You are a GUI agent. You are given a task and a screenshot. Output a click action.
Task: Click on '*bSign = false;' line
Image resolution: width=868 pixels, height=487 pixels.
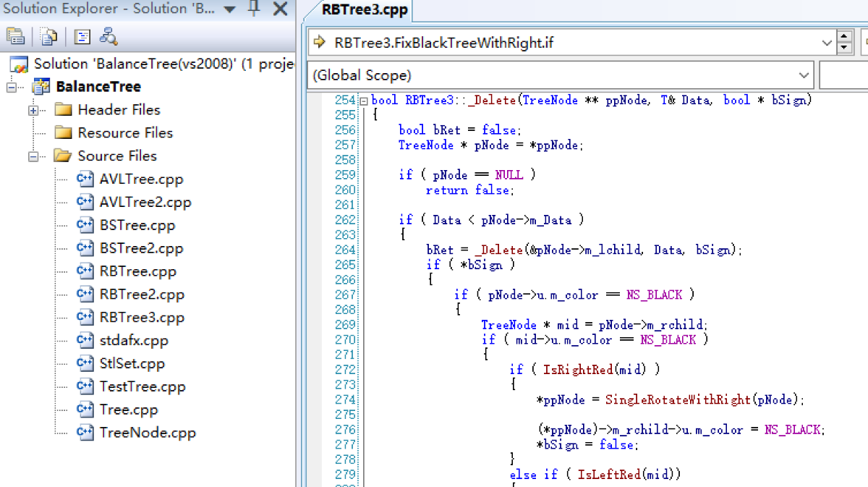587,445
